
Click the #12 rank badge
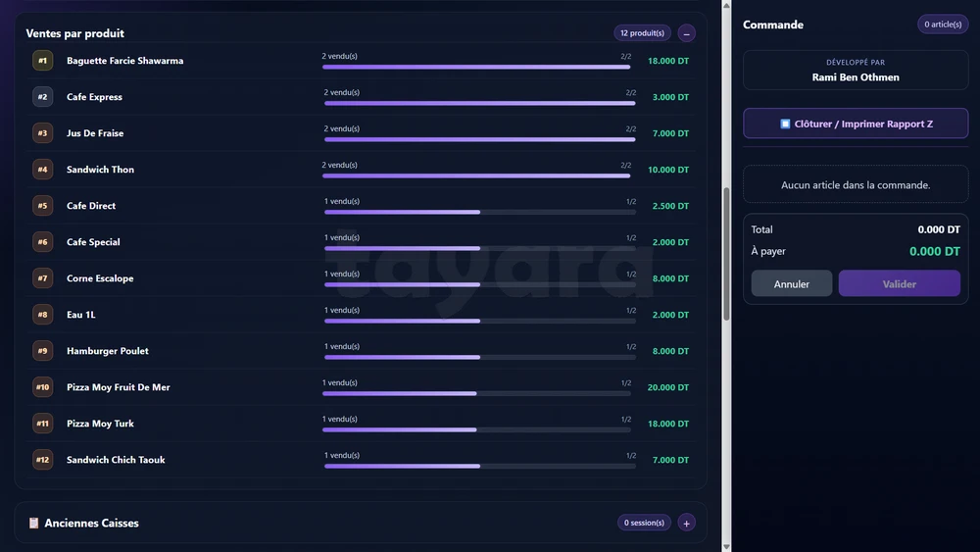tap(42, 460)
